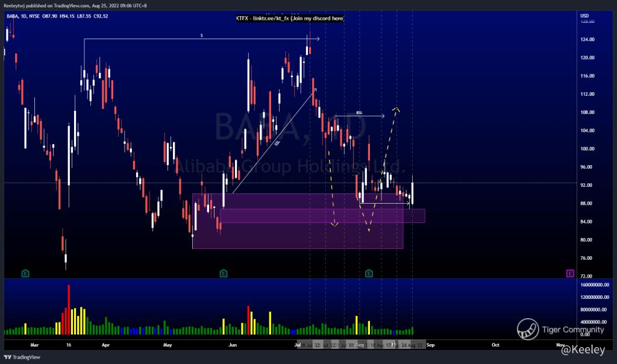617x364 pixels.
Task: Click the high value H94.15
Action: point(67,16)
